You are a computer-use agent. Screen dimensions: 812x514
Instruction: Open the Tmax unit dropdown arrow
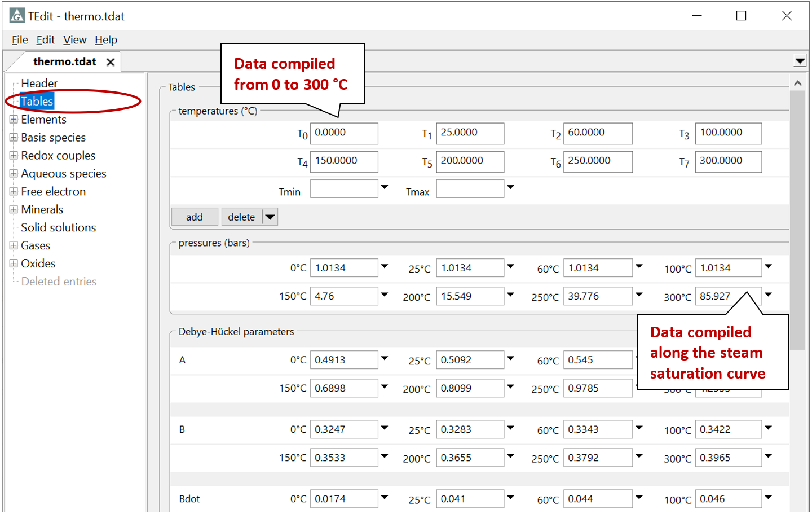coord(511,187)
